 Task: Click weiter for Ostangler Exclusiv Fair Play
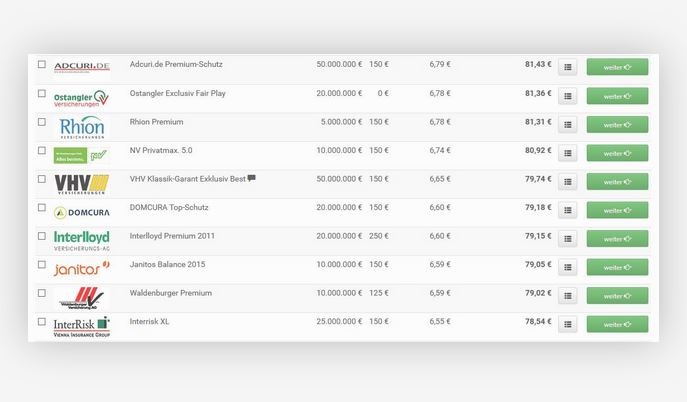[617, 96]
